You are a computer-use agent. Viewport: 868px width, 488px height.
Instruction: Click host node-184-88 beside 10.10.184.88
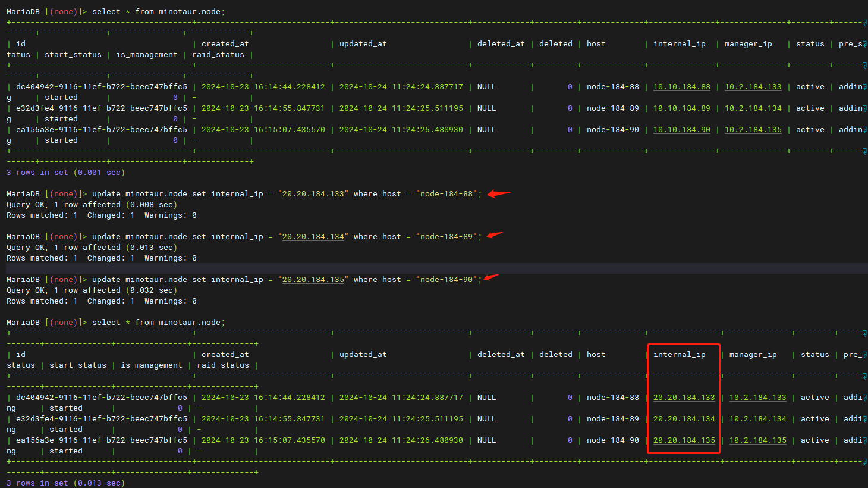click(x=613, y=87)
